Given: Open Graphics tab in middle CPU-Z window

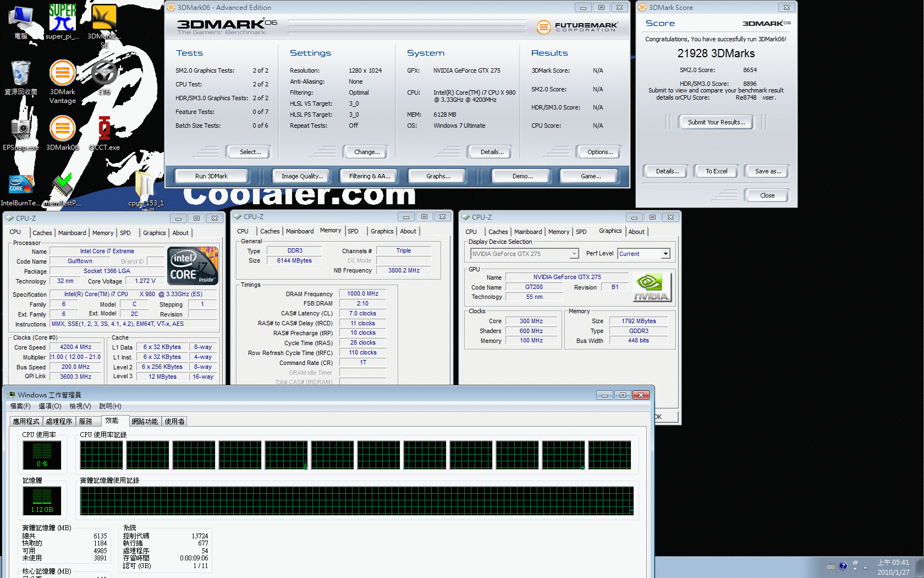Looking at the screenshot, I should (x=382, y=231).
